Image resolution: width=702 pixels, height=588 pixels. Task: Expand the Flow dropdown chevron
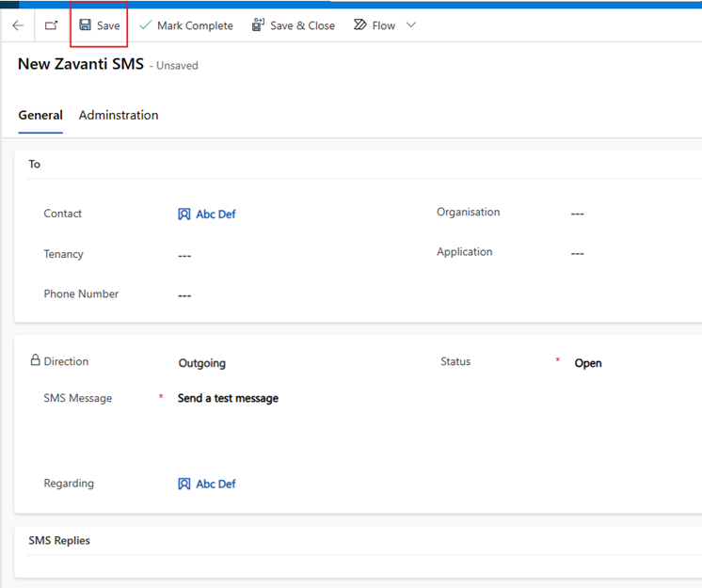point(411,25)
